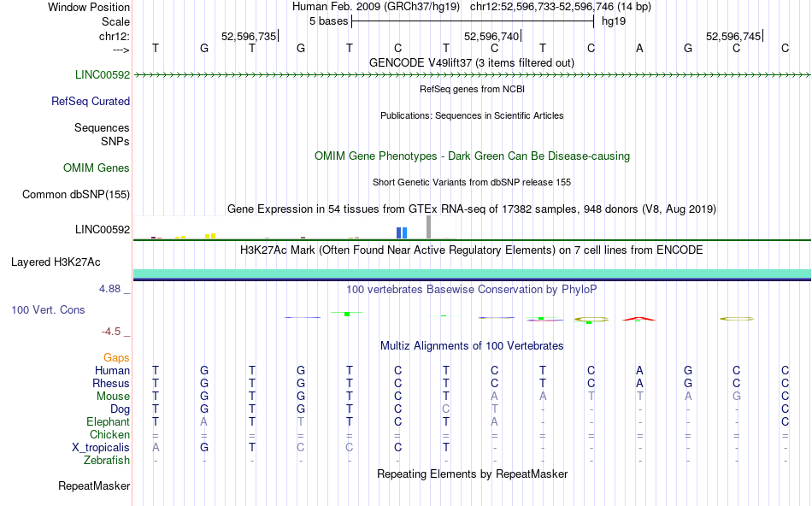This screenshot has height=506, width=812.
Task: Select the X_tropicalis alignment row label
Action: pos(101,448)
